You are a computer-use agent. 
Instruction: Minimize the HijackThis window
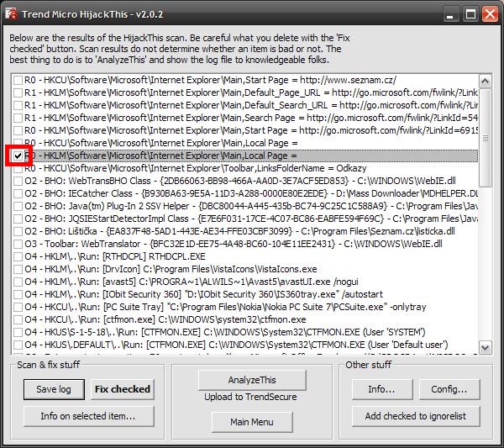[x=450, y=14]
